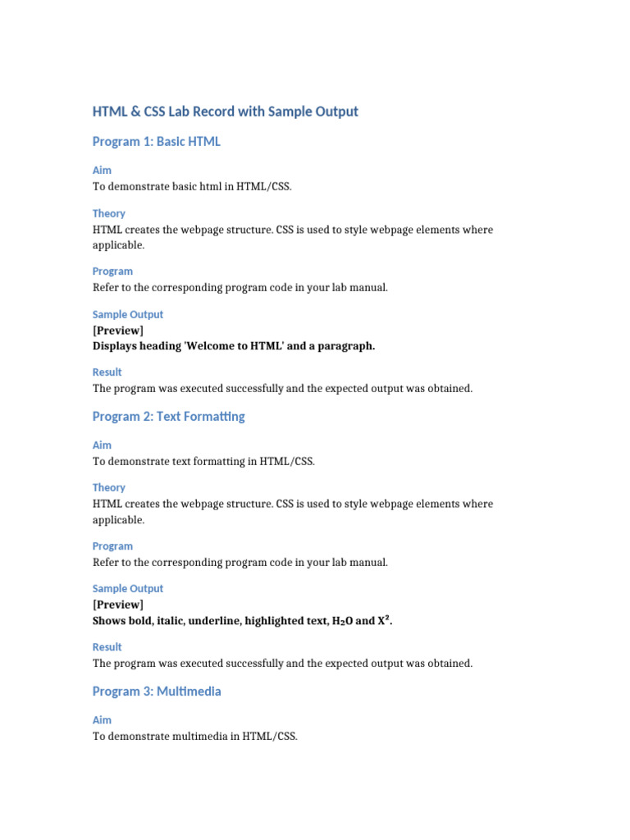Click the 'Program 3: Multimedia' heading
Image resolution: width=630 pixels, height=840 pixels.
click(157, 692)
